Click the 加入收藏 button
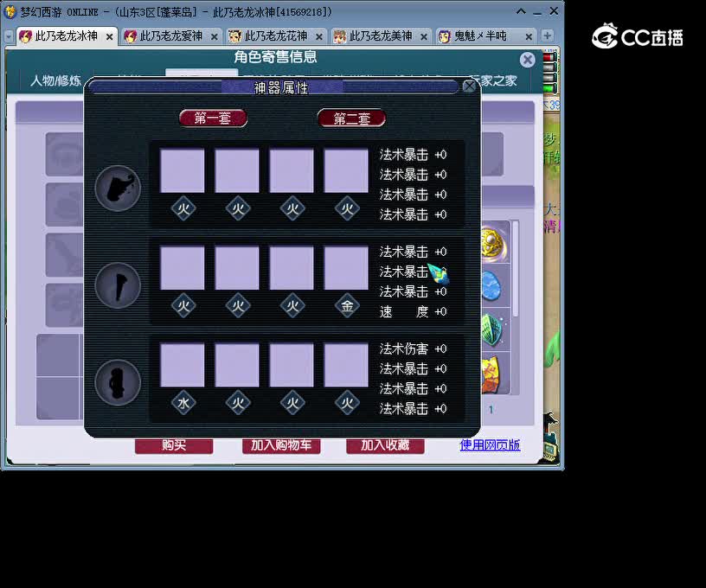The height and width of the screenshot is (588, 706). pos(385,445)
